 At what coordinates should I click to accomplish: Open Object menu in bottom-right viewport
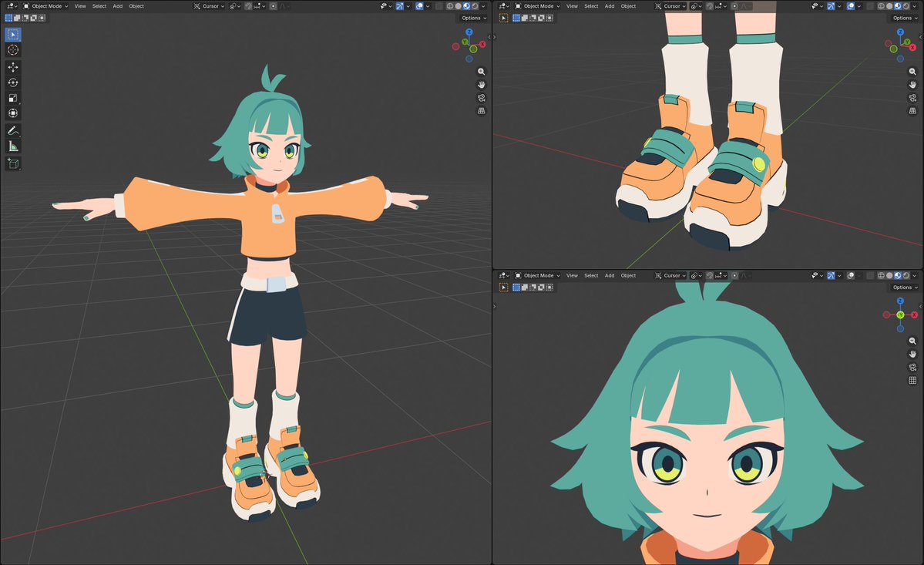628,275
